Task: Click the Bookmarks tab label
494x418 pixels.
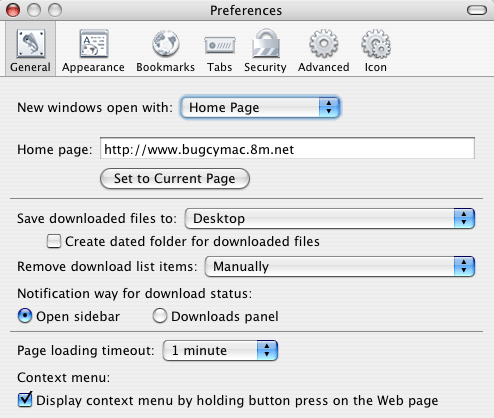Action: point(166,67)
